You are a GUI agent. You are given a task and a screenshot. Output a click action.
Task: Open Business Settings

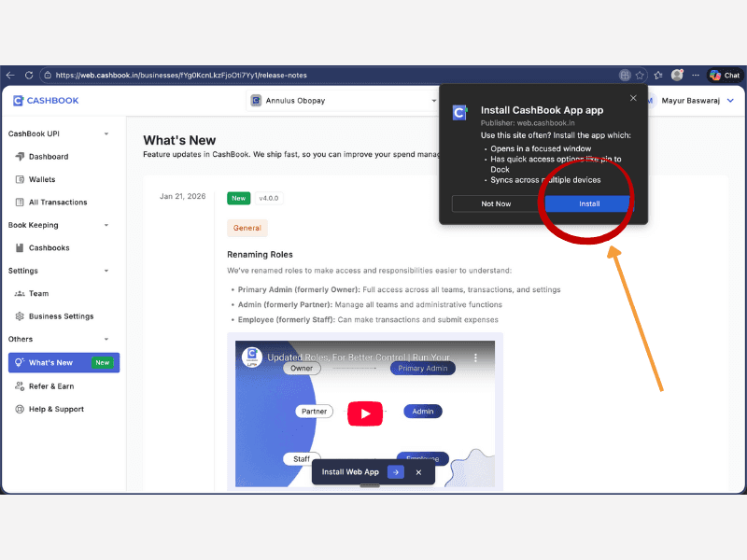coord(63,316)
